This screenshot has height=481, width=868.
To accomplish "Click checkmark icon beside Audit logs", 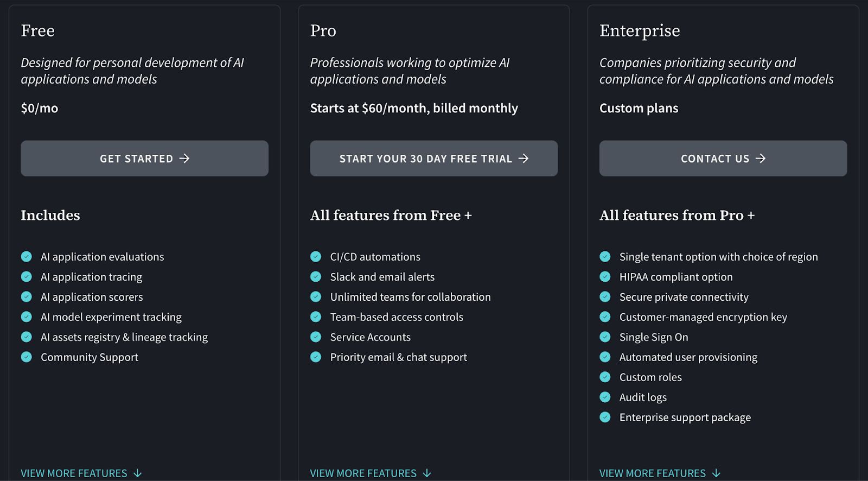I will click(x=605, y=397).
